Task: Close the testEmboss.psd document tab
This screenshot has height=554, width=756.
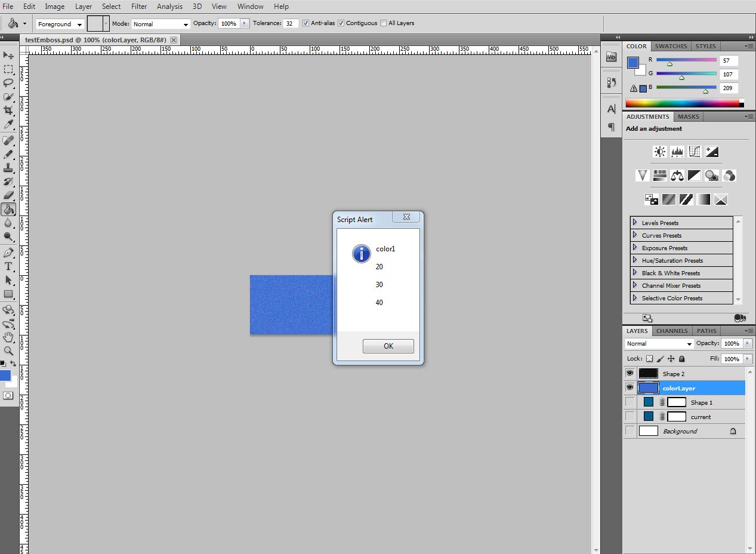Action: click(174, 40)
